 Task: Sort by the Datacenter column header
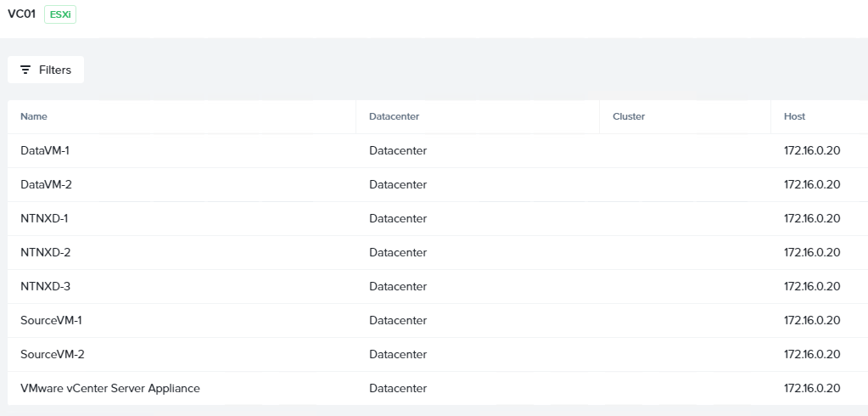click(x=395, y=116)
